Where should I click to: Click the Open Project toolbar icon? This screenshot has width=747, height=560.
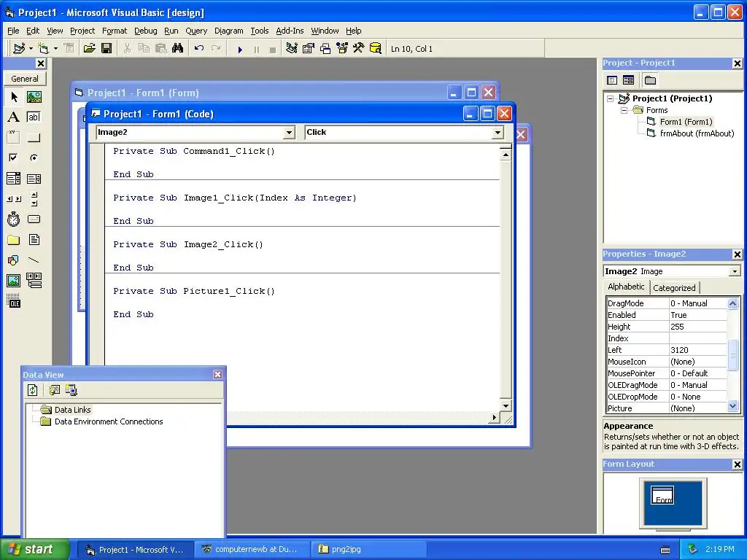tap(89, 49)
